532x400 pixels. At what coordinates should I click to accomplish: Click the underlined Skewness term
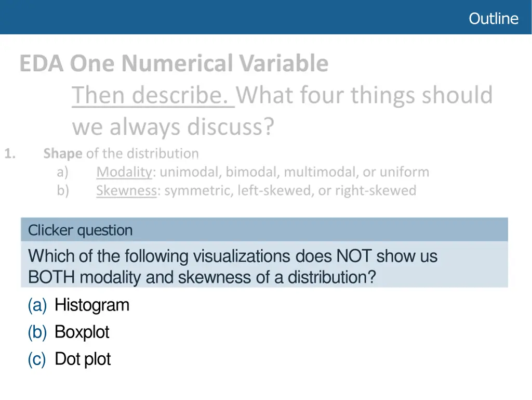tap(127, 190)
